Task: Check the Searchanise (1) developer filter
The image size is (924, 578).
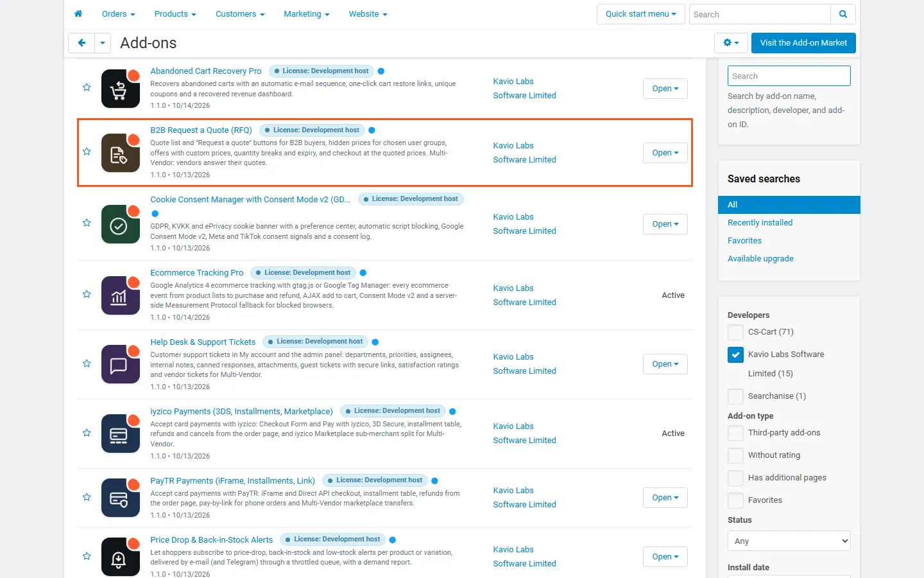Action: pyautogui.click(x=735, y=396)
